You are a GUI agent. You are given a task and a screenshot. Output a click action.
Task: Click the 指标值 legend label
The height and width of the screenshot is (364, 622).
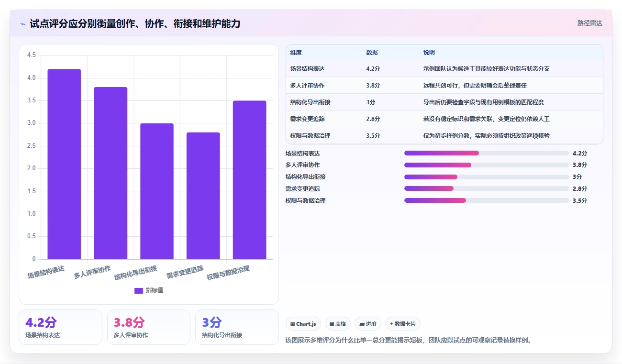click(x=155, y=290)
